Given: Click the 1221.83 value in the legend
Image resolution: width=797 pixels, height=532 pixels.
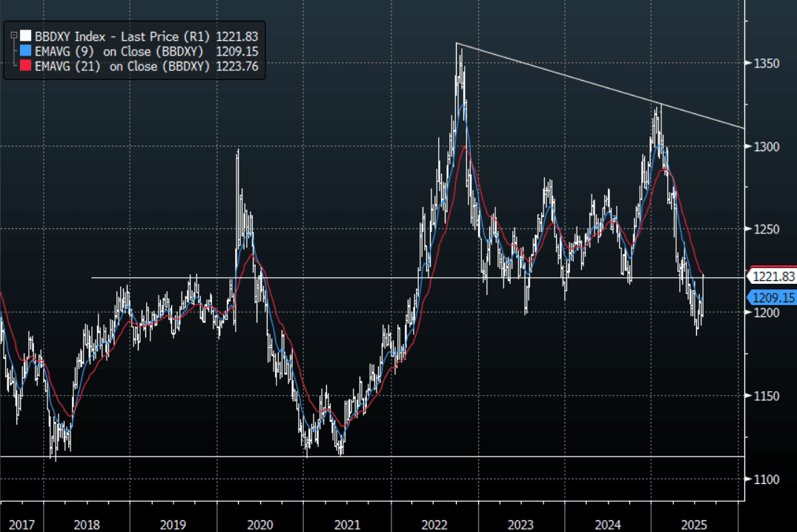Looking at the screenshot, I should (236, 36).
